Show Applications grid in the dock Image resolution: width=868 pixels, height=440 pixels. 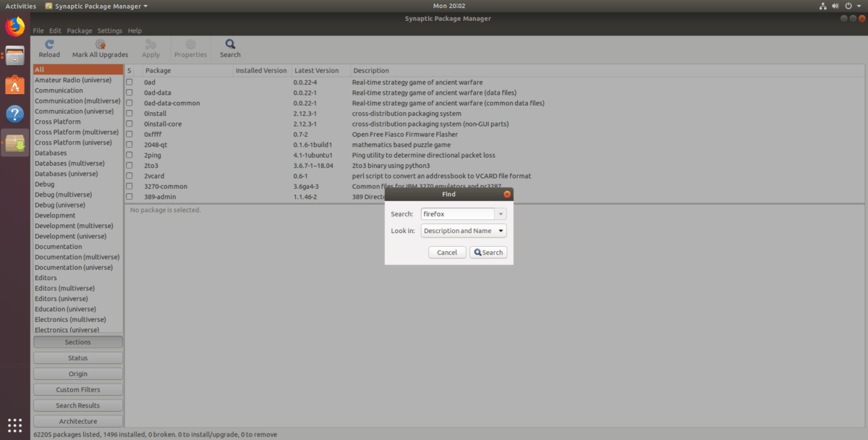pos(15,425)
